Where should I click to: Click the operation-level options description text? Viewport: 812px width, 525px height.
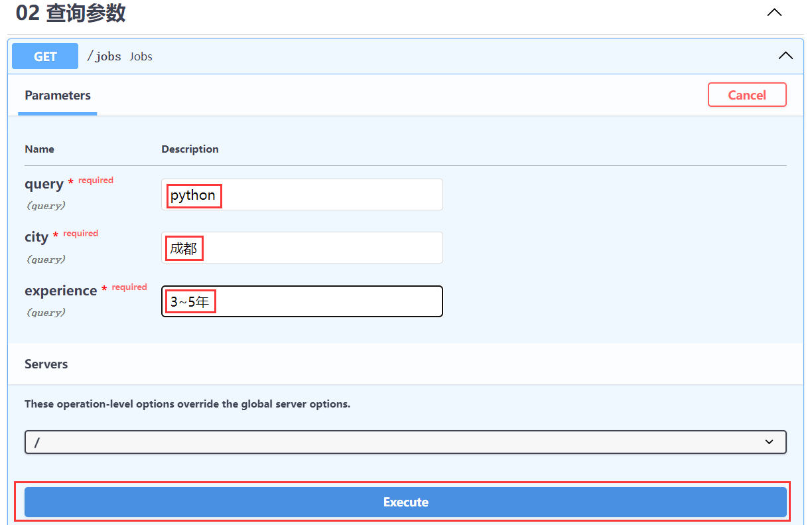click(187, 404)
